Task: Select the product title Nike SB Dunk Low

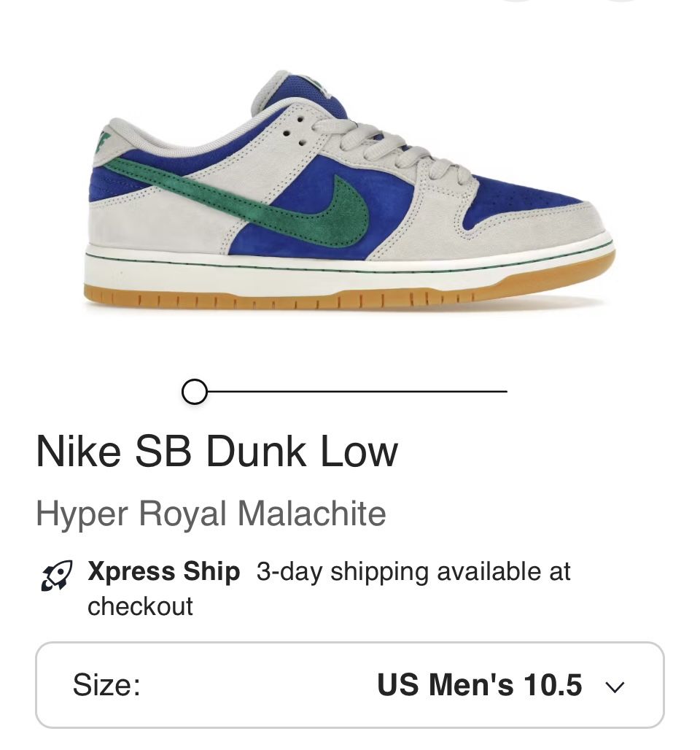Action: [217, 452]
